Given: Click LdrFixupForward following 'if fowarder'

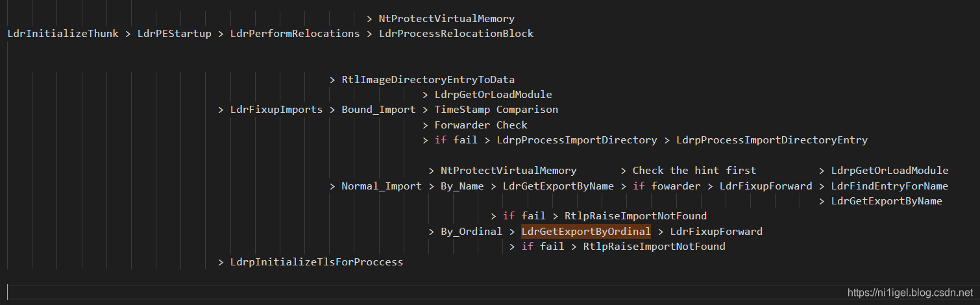Looking at the screenshot, I should [x=766, y=186].
